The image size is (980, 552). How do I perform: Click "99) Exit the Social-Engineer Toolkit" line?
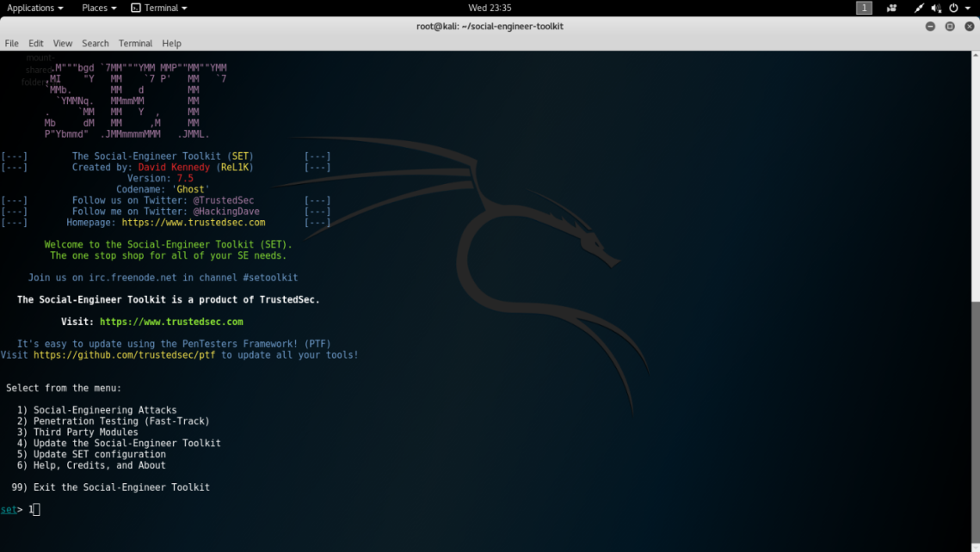[111, 487]
